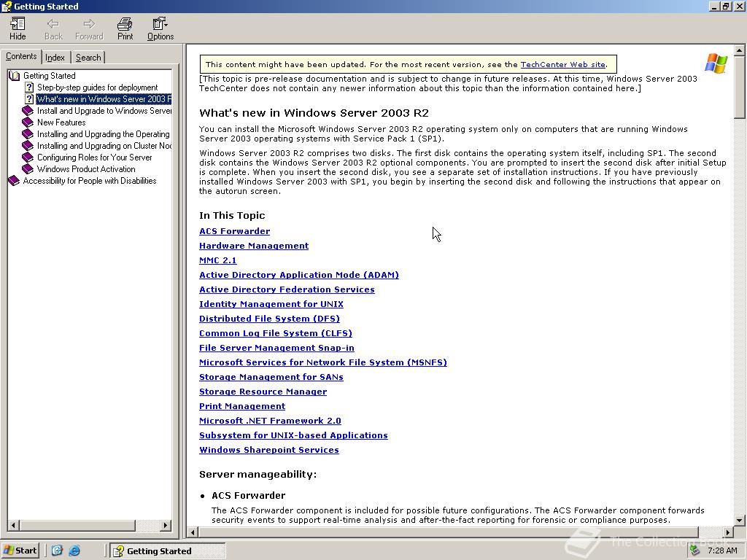Open Windows Product Activation tree entry
747x560 pixels.
coord(86,169)
